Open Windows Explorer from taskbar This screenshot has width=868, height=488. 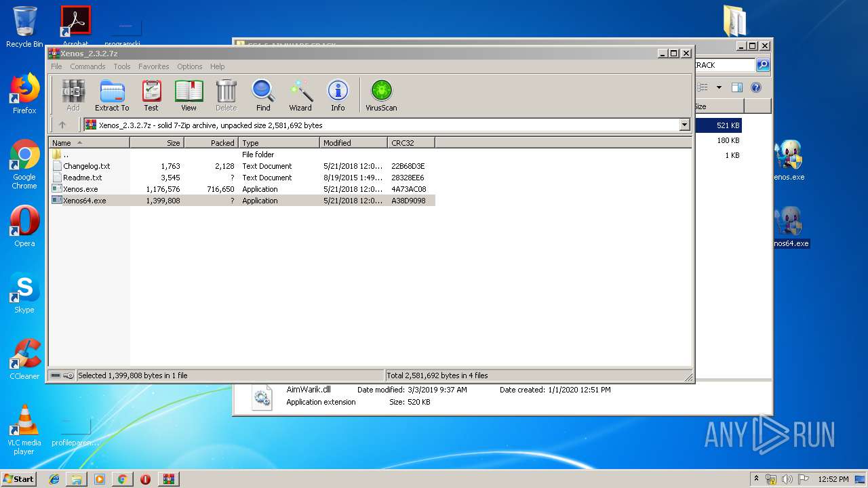(77, 479)
